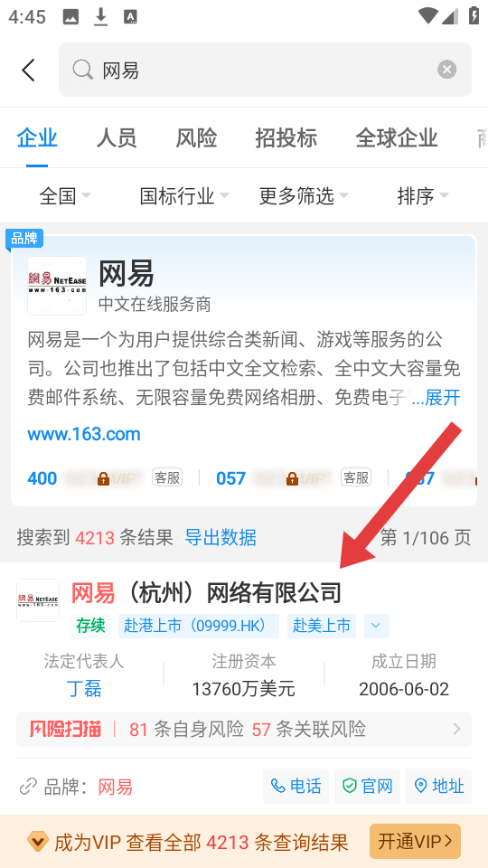Screen dimensions: 488x868
Task: Click the 开通VIP button
Action: pyautogui.click(x=415, y=842)
